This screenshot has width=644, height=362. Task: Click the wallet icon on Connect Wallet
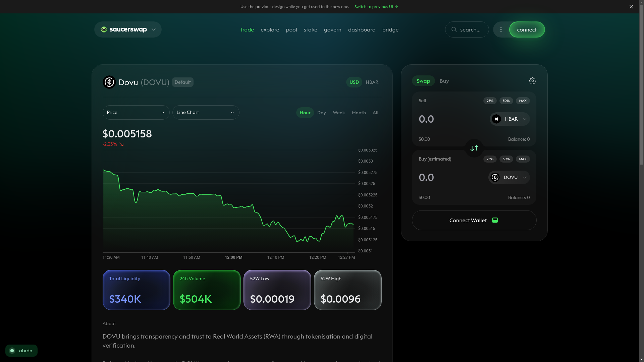[495, 220]
